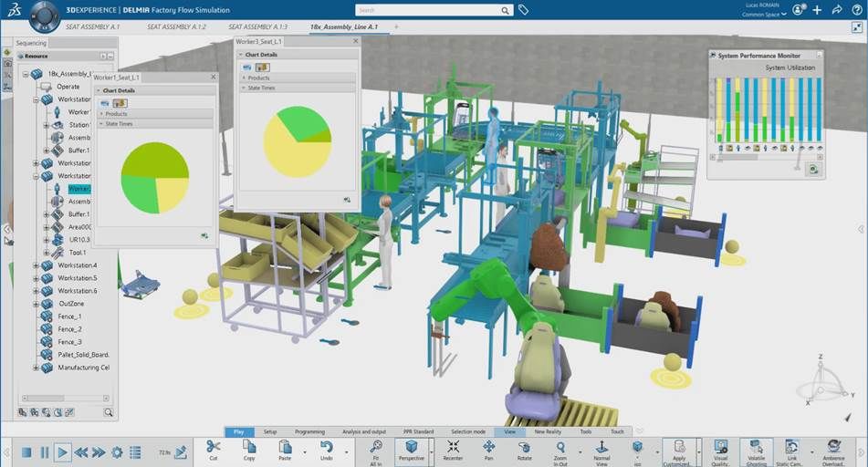
Task: Pause the simulation
Action: point(45,452)
